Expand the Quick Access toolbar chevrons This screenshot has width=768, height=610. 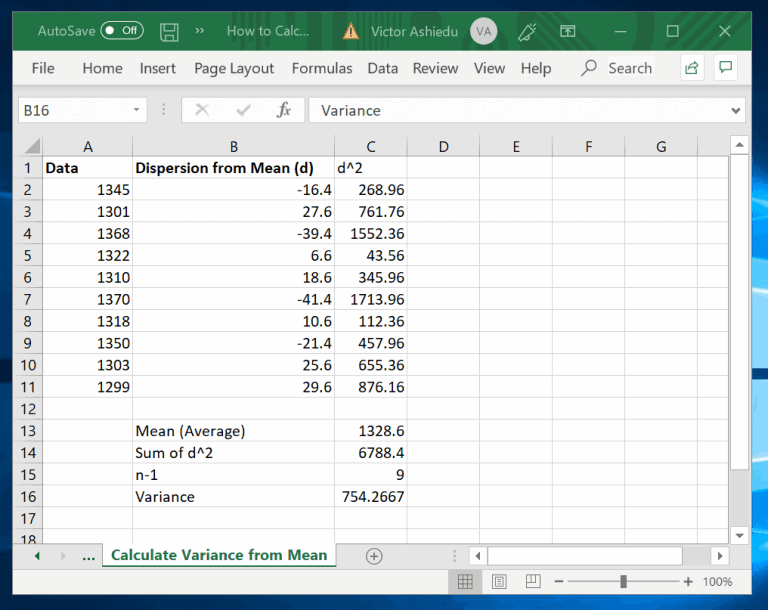click(199, 31)
